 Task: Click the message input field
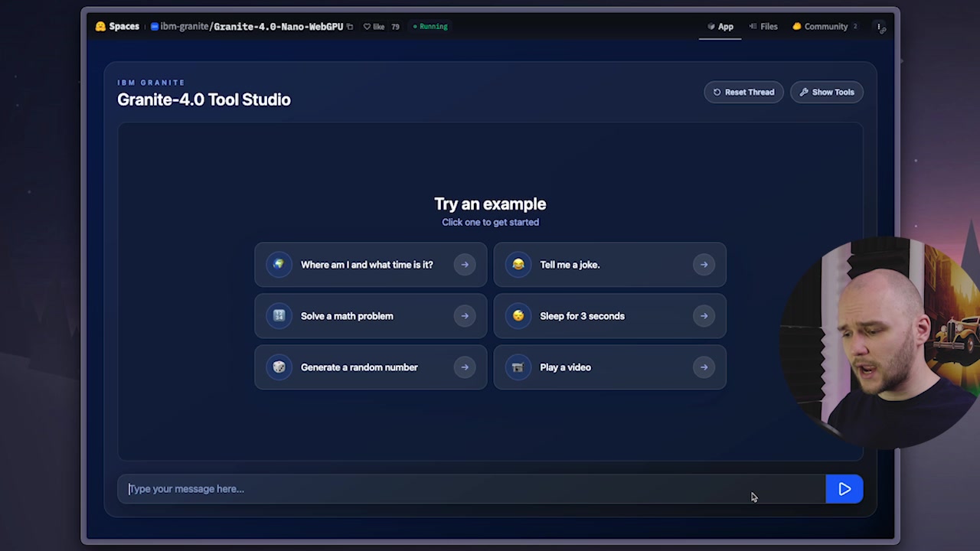[x=383, y=489]
